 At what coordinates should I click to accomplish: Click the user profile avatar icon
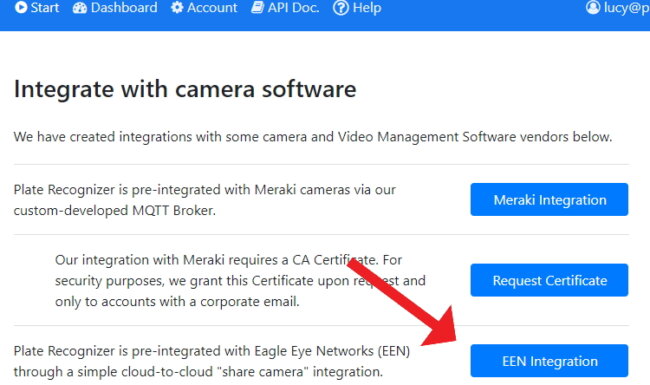(593, 7)
